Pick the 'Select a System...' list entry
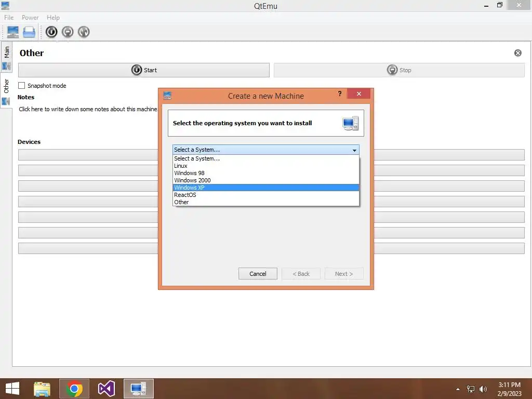The height and width of the screenshot is (399, 532). [265, 158]
